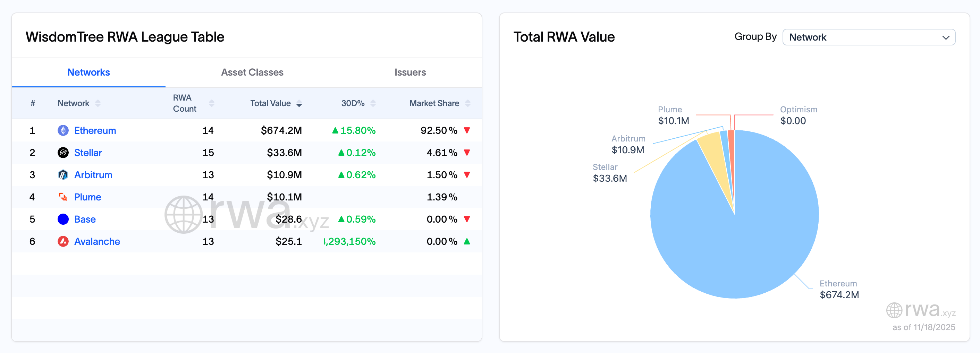Screen dimensions: 980x353
Task: Click the Base network logo icon
Action: (63, 219)
